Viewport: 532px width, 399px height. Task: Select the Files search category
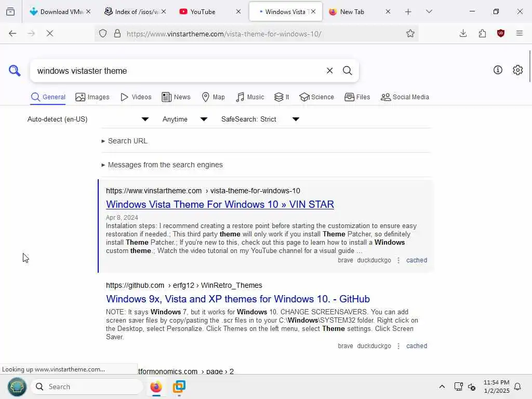(357, 97)
